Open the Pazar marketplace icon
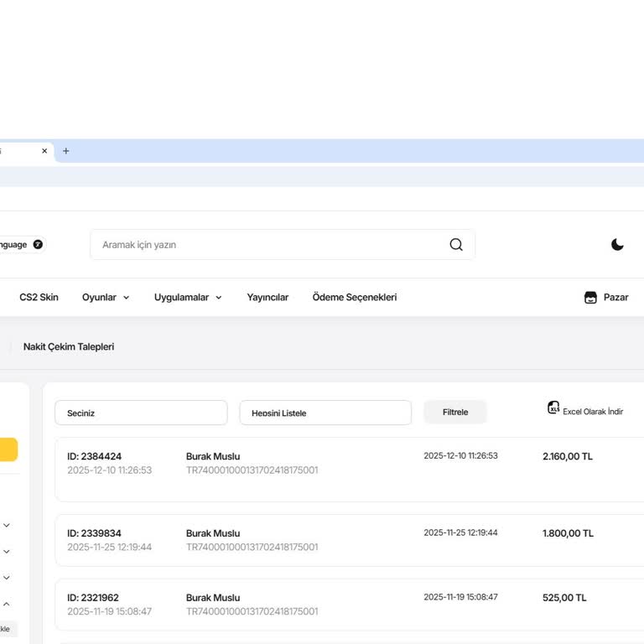644x644 pixels. (x=590, y=298)
